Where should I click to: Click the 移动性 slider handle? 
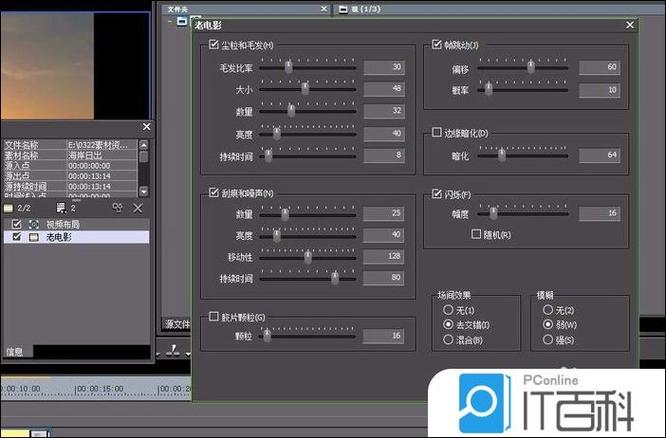click(x=308, y=257)
